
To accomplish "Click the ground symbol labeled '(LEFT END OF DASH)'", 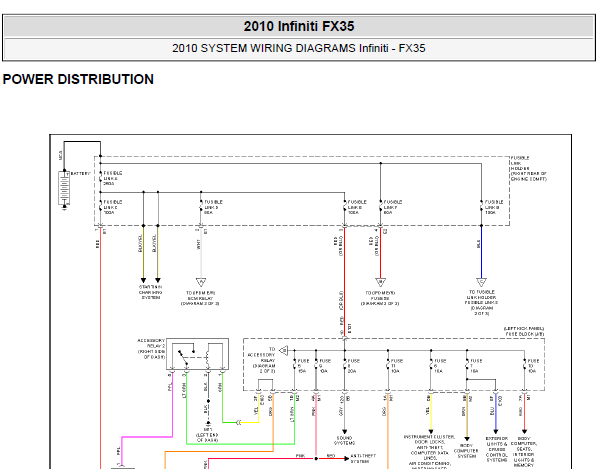I will (x=208, y=423).
